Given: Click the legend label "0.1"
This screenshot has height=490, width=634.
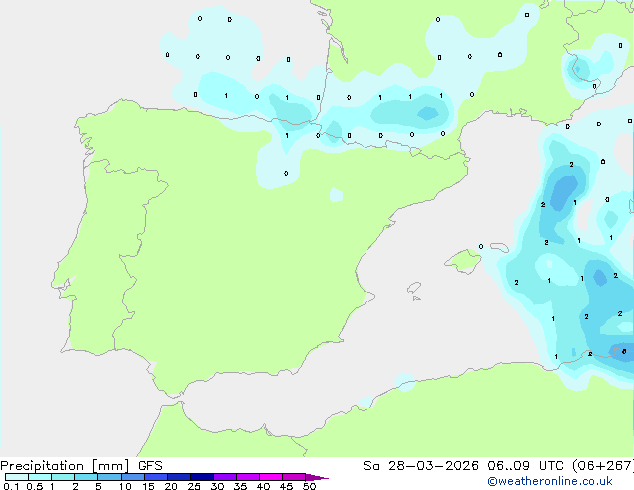Looking at the screenshot, I should coord(11,486).
